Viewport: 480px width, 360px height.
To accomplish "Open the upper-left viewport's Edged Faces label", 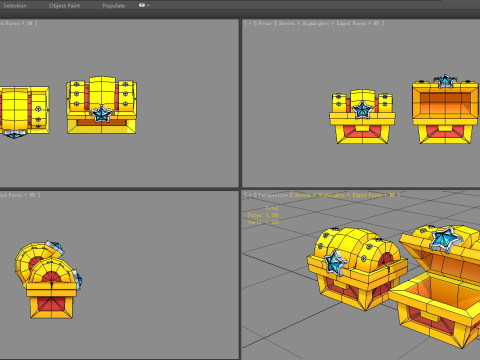I will point(16,23).
